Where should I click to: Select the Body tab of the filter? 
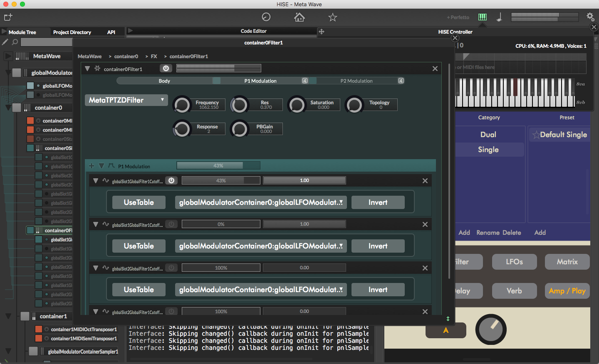tap(164, 81)
